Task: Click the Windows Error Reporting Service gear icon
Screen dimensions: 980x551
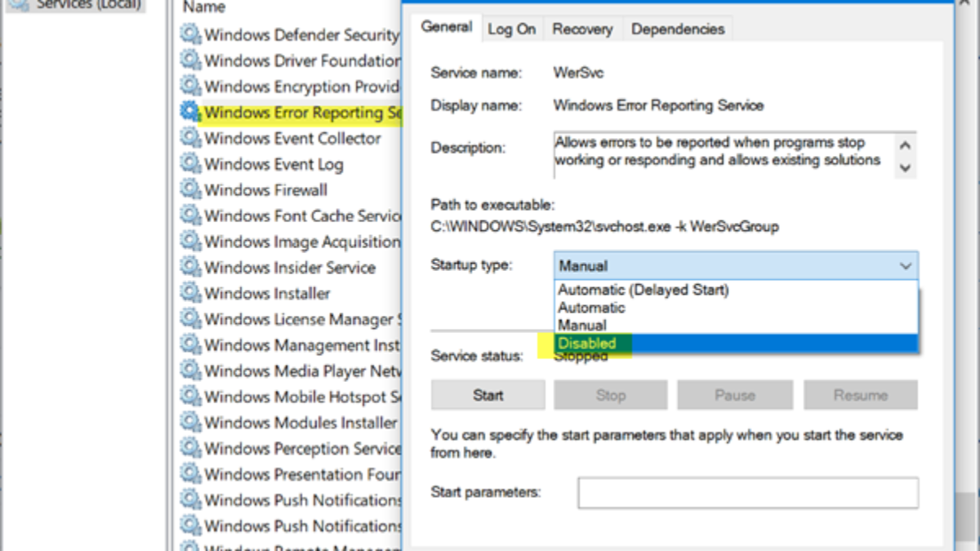Action: coord(190,112)
